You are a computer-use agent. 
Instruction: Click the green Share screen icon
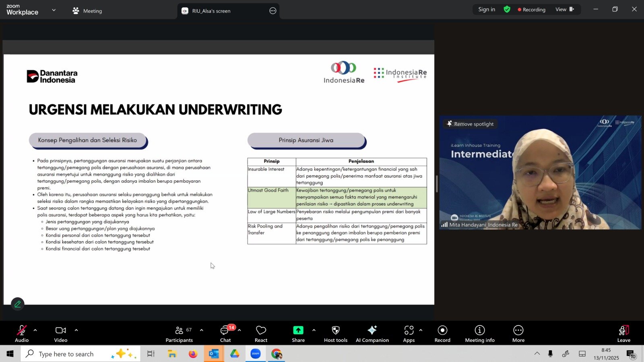tap(298, 330)
